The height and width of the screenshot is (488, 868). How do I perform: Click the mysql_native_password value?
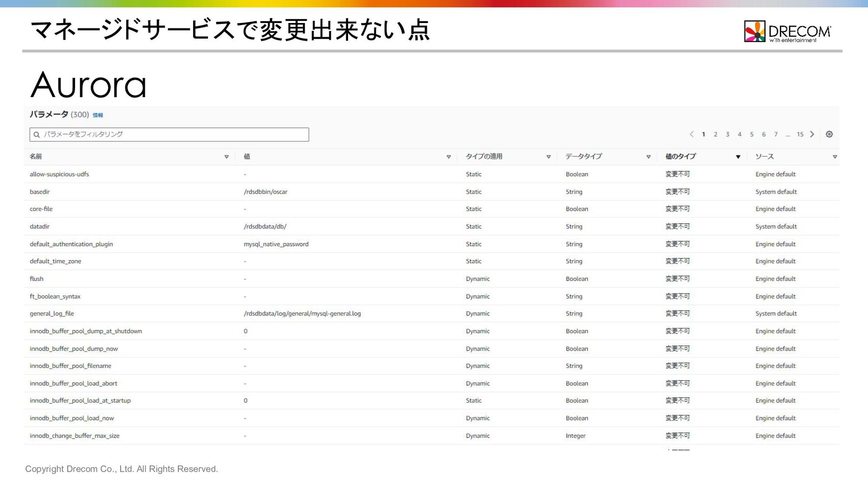coord(276,244)
